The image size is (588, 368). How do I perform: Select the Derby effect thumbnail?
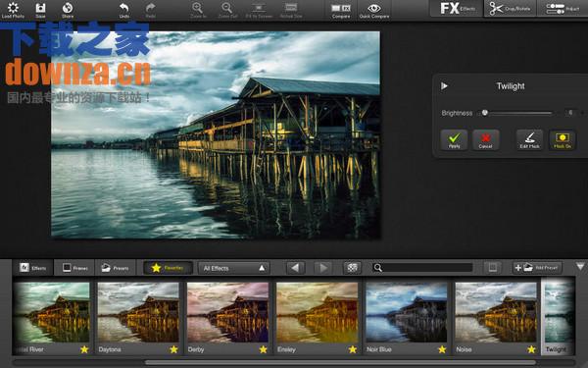[227, 312]
